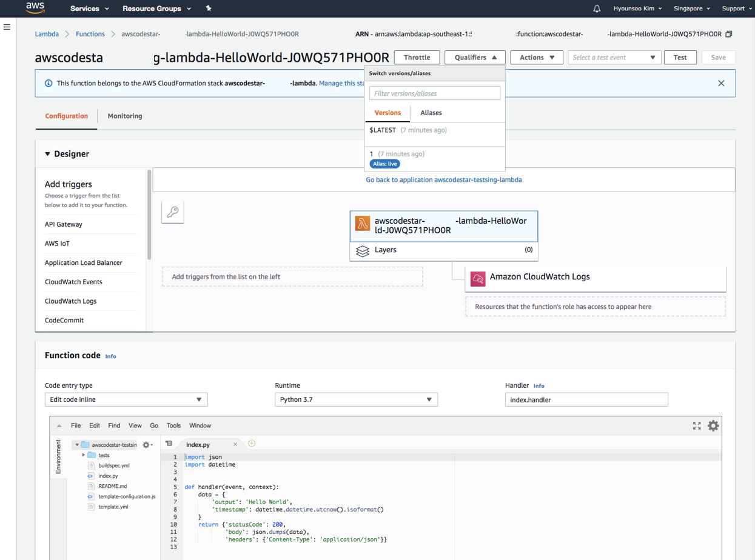The width and height of the screenshot is (755, 560).
Task: Open the notifications bell icon
Action: (x=597, y=8)
